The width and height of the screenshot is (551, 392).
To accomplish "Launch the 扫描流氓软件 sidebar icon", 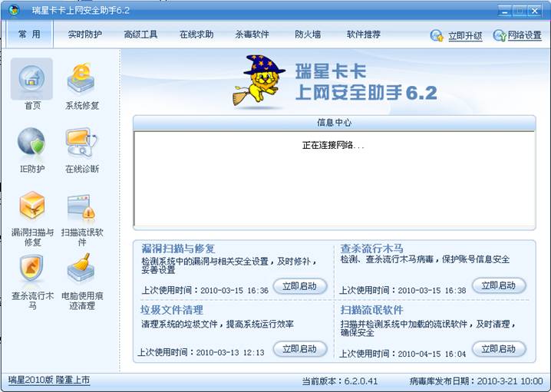I will (x=81, y=207).
